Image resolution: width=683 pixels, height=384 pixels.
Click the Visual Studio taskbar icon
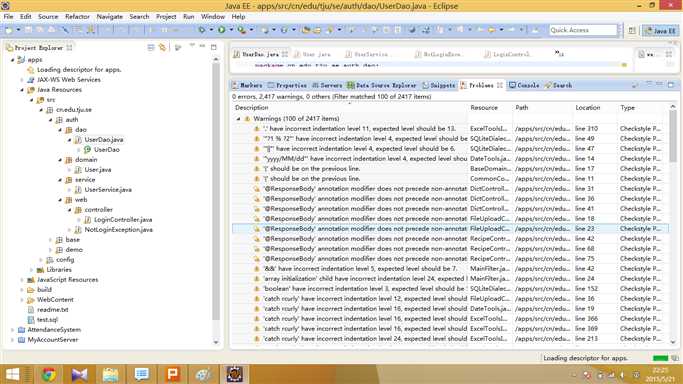coord(80,374)
